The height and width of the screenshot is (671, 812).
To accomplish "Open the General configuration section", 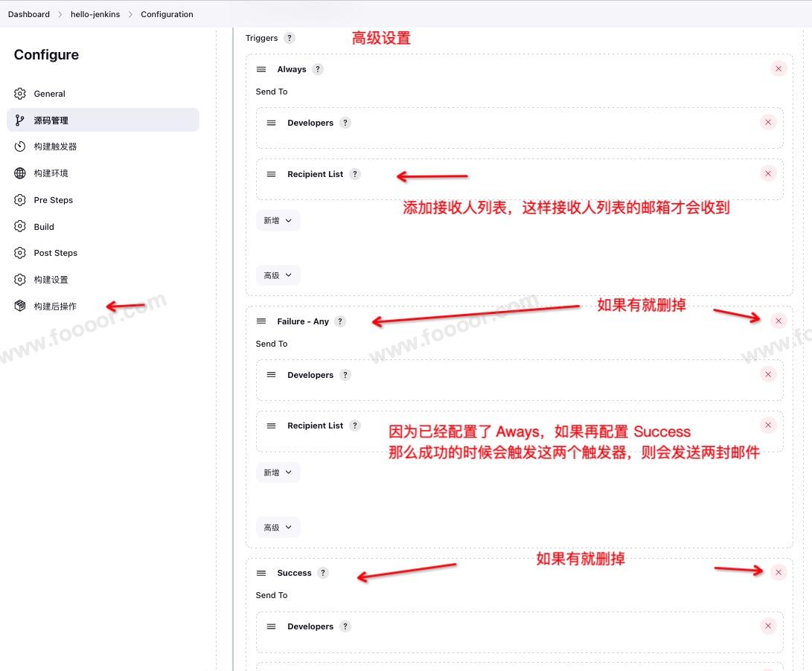I will pos(49,94).
